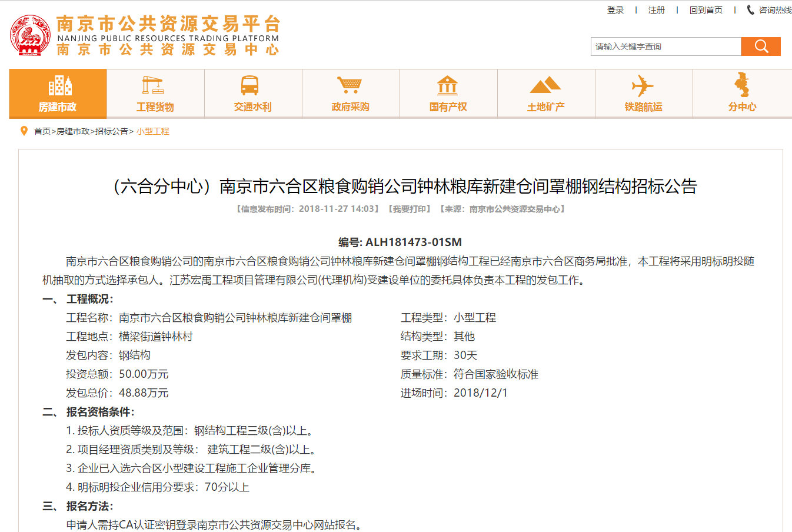Click the source 南京市公共资源交易中心 text
This screenshot has height=532, width=792.
pyautogui.click(x=514, y=209)
